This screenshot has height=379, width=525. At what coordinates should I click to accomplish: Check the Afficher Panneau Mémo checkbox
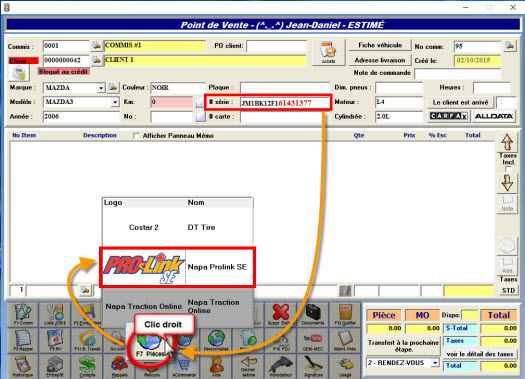click(136, 136)
